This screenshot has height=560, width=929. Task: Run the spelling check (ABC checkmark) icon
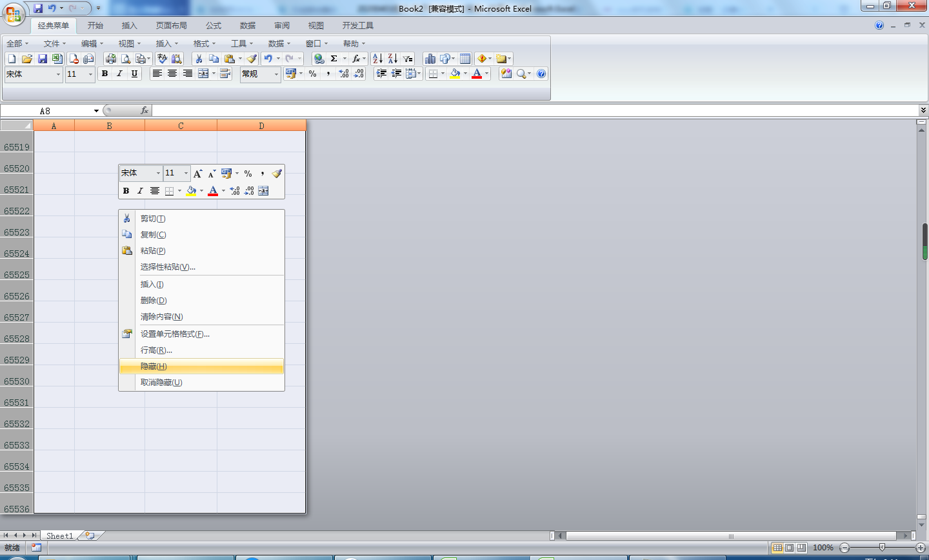(x=162, y=59)
